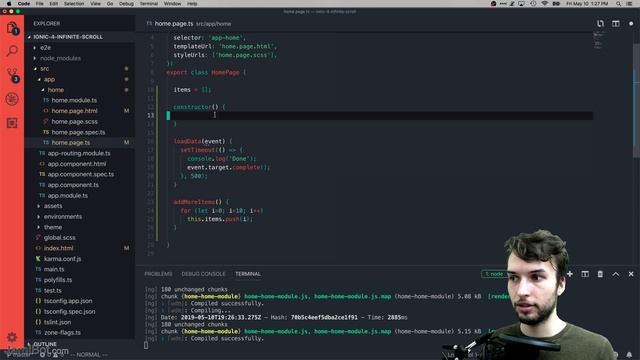Create a new terminal with plus icon
Viewport: 640px width, 360px height.
570,274
